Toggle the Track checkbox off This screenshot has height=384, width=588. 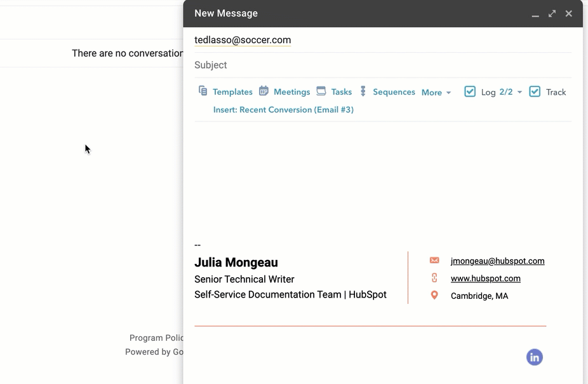535,91
